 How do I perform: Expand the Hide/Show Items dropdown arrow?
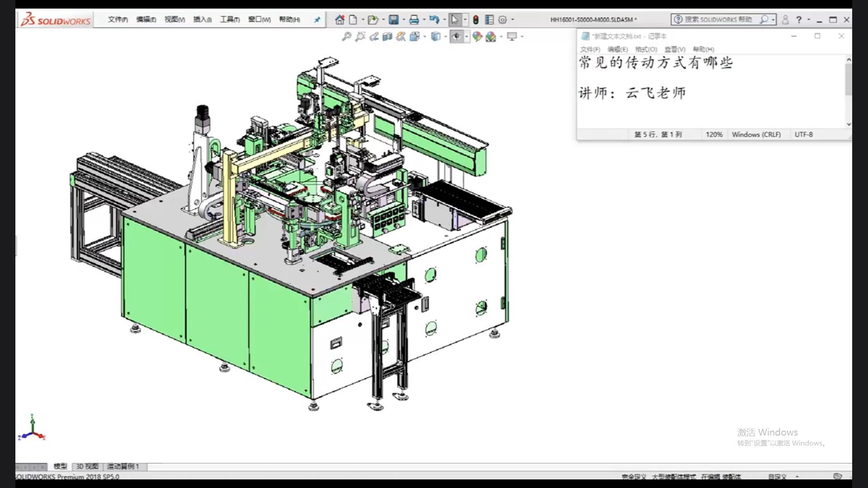(467, 37)
